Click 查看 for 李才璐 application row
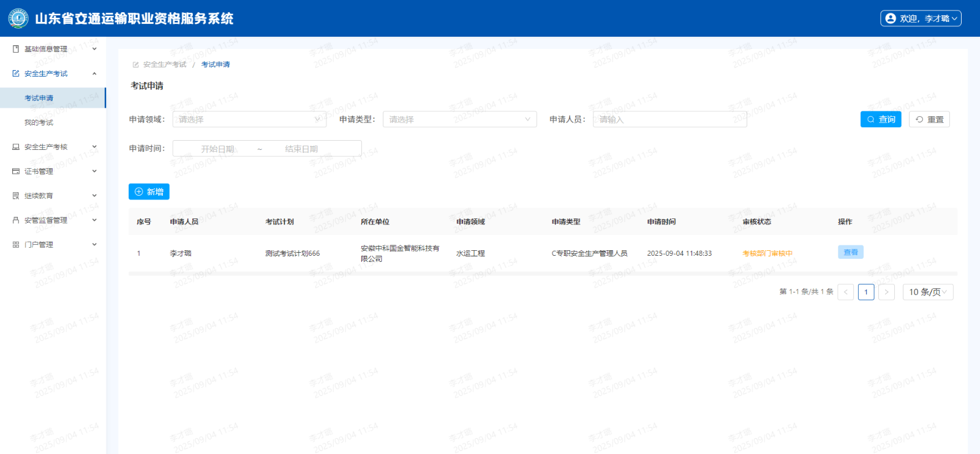980x454 pixels. point(851,252)
